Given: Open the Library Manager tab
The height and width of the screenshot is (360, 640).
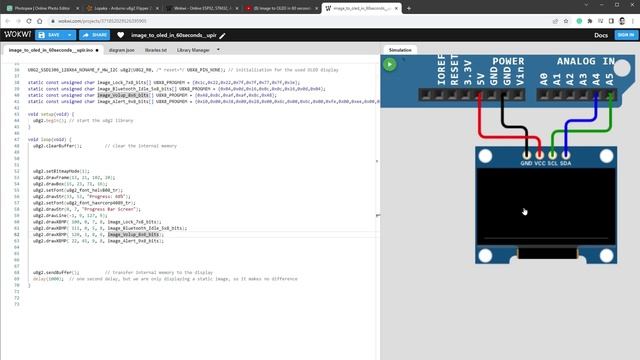Looking at the screenshot, I should point(193,50).
